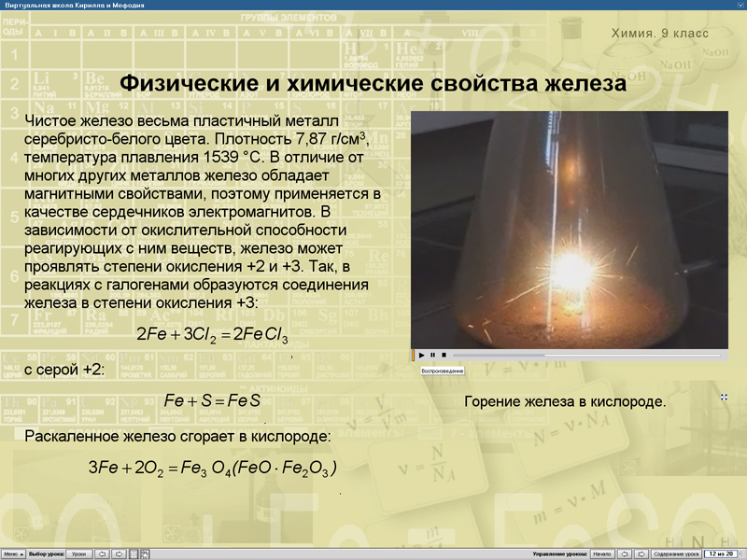The height and width of the screenshot is (560, 747).
Task: Open Содержание урока
Action: 676,553
